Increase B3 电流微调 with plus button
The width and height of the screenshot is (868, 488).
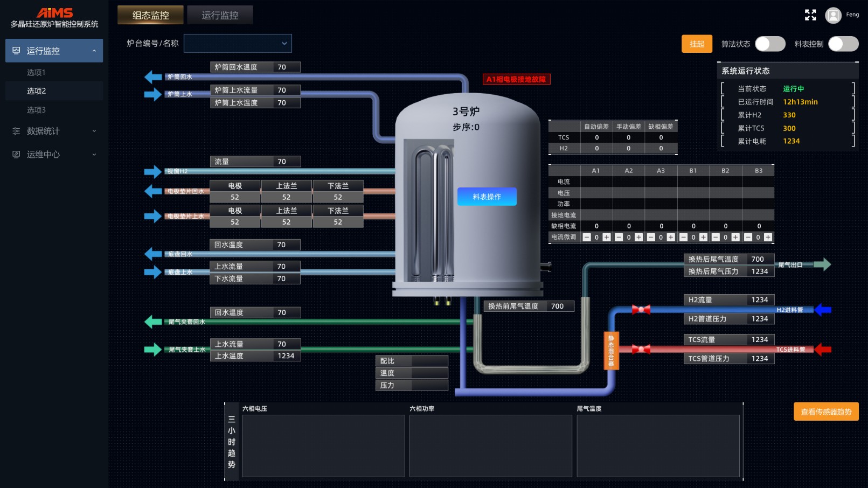click(768, 237)
